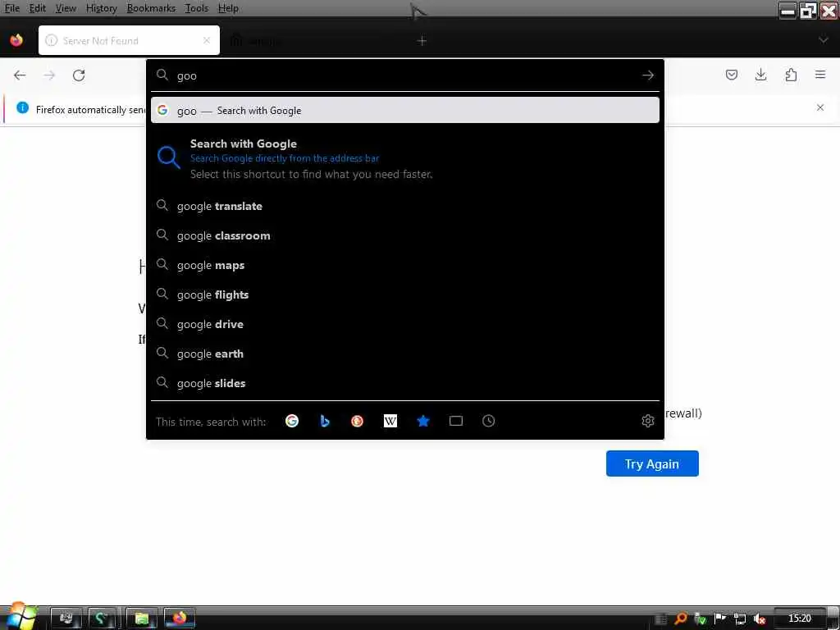Screen dimensions: 840x630
Task: Search this time with Wikipedia icon
Action: [390, 421]
